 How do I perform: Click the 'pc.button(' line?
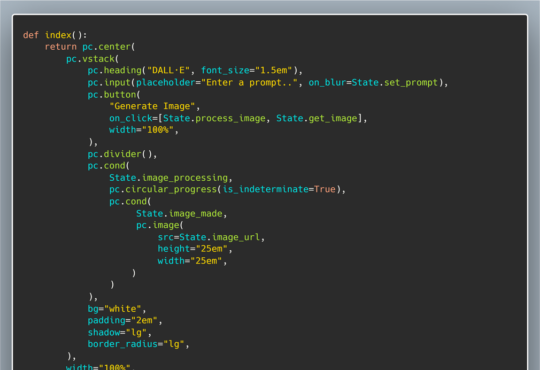114,95
